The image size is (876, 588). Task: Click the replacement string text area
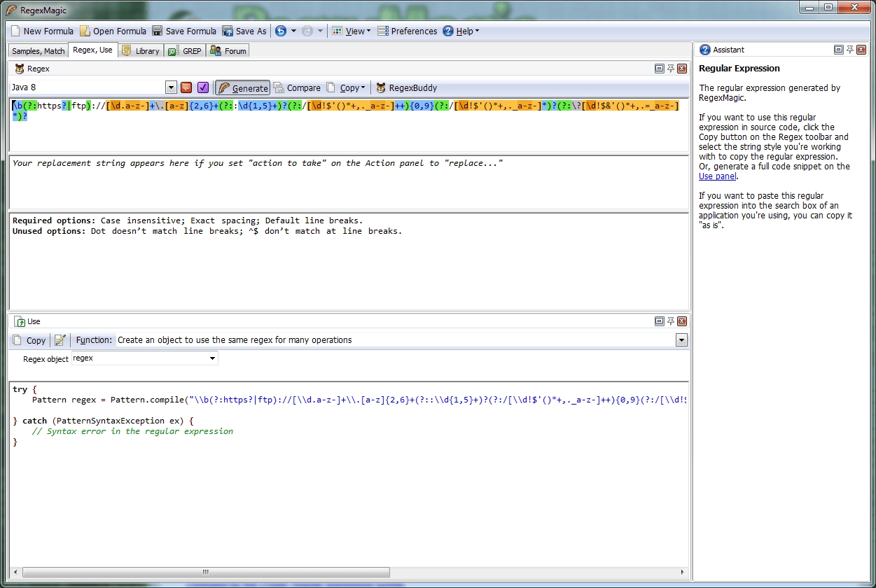click(349, 183)
